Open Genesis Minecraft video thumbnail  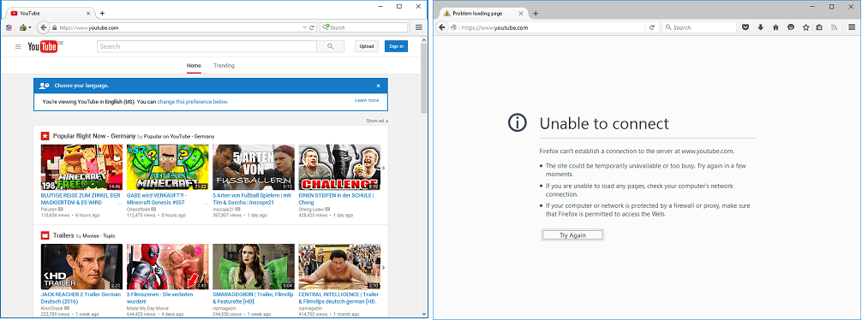[168, 168]
